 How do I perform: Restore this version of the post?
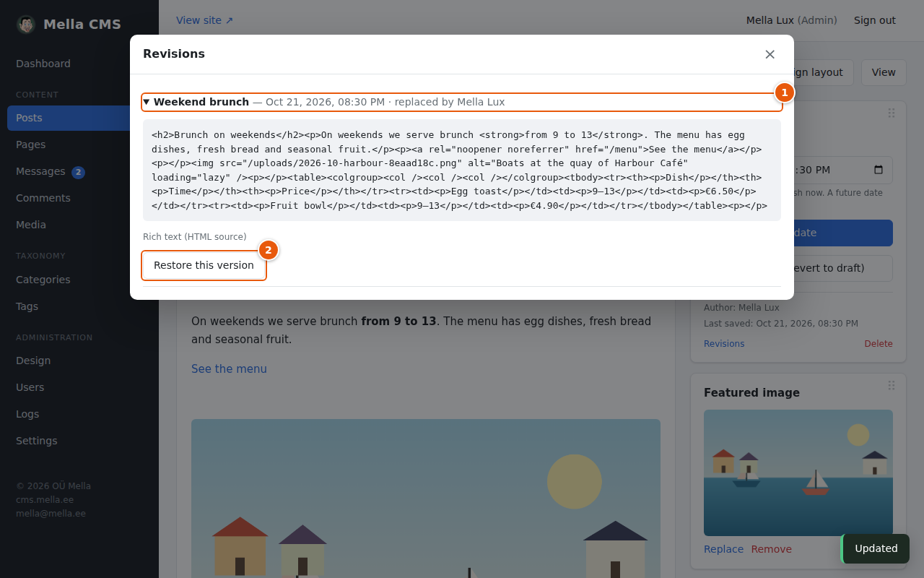pos(204,265)
